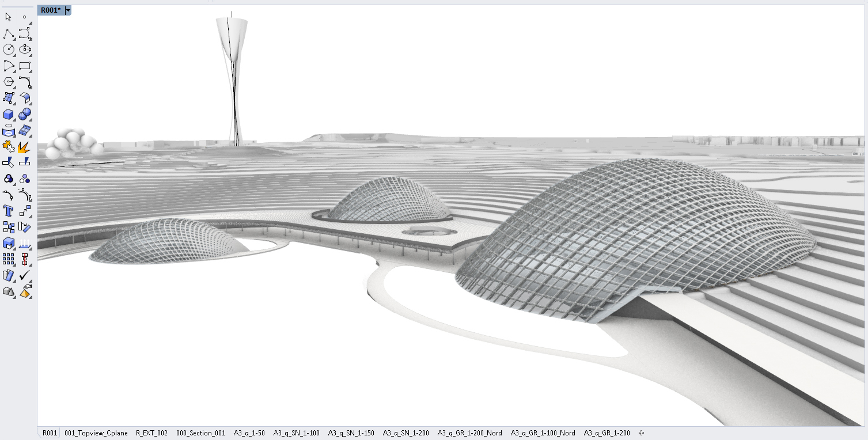
Task: Choose the Rectangle drawing tool
Action: [24, 66]
